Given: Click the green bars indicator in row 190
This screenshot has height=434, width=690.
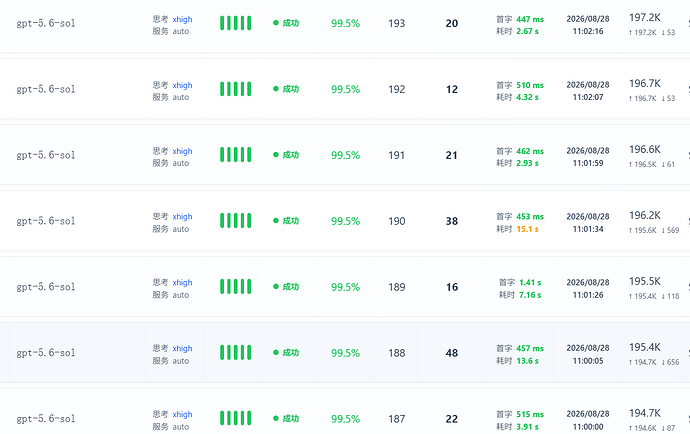Looking at the screenshot, I should [235, 221].
